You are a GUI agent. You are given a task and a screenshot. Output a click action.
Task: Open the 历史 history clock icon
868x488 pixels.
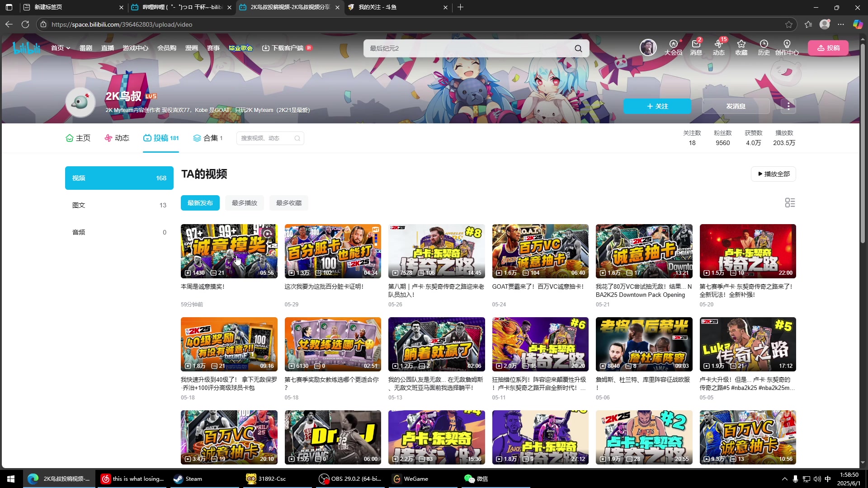tap(764, 47)
